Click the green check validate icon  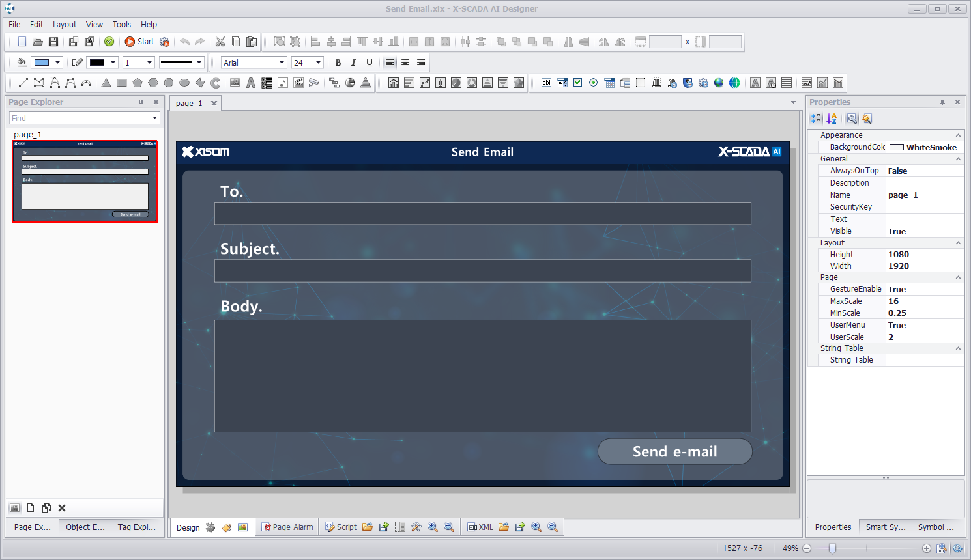[109, 42]
